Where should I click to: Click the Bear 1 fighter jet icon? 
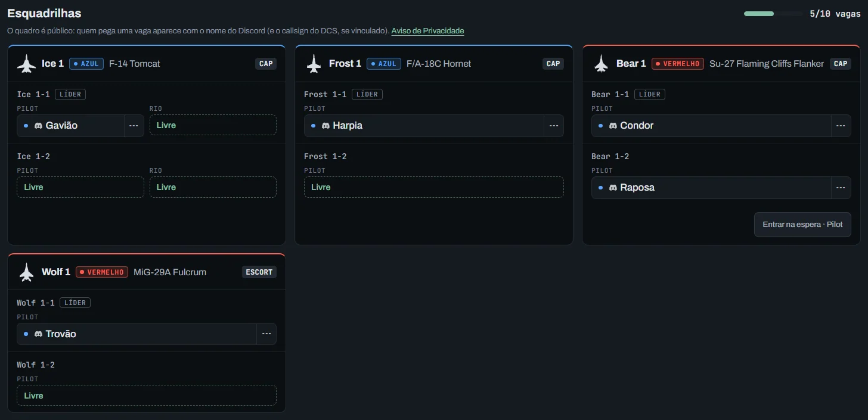point(601,64)
